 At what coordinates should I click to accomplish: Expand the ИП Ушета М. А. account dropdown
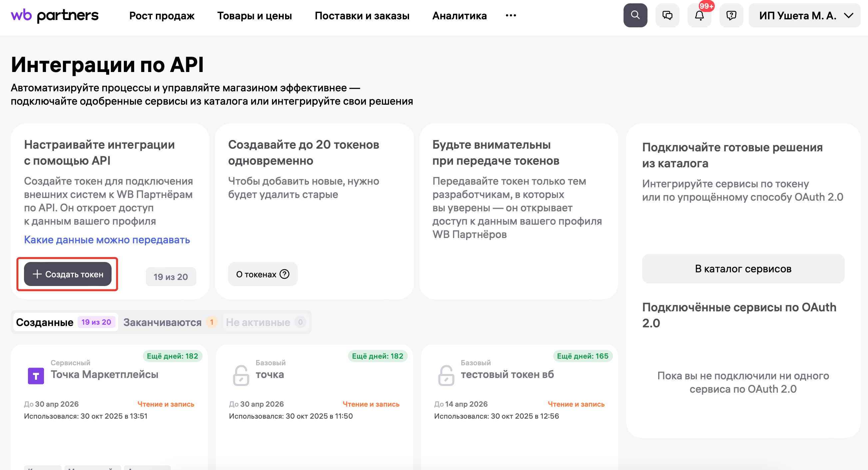point(805,16)
